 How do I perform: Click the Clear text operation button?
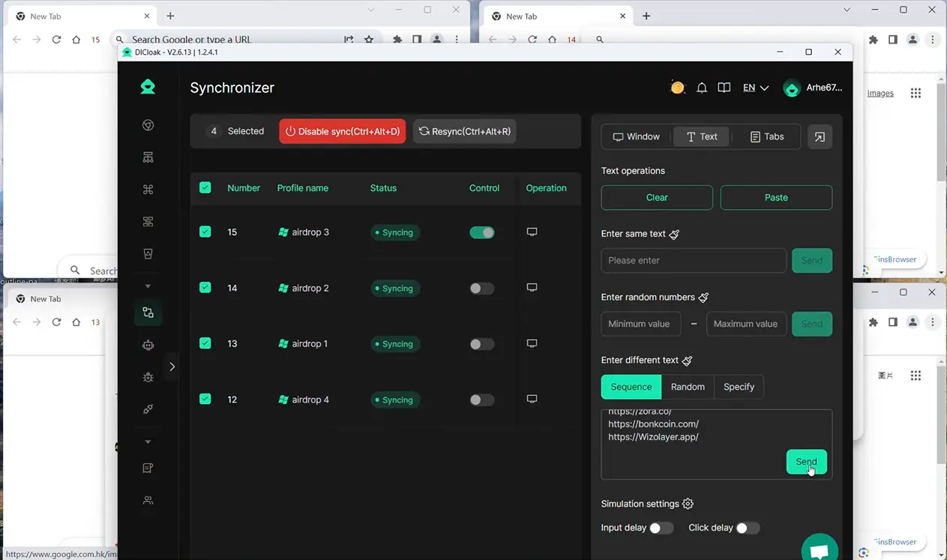657,197
